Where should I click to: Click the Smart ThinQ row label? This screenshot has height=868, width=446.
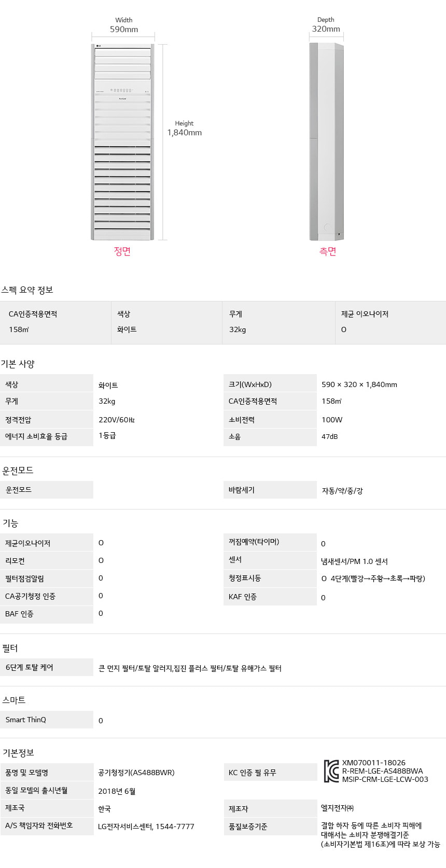pyautogui.click(x=26, y=720)
